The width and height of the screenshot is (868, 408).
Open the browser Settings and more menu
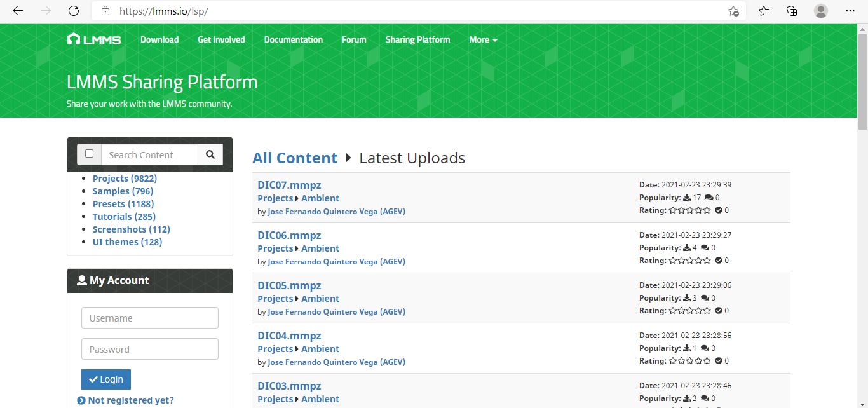point(850,11)
